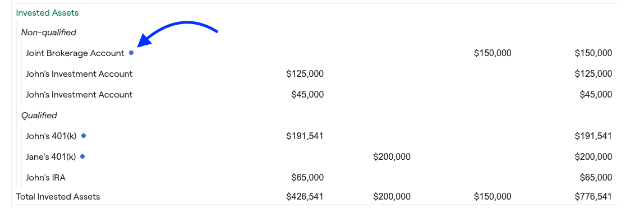The width and height of the screenshot is (644, 208).
Task: Click the $200,000 column total in bottom row
Action: point(392,197)
